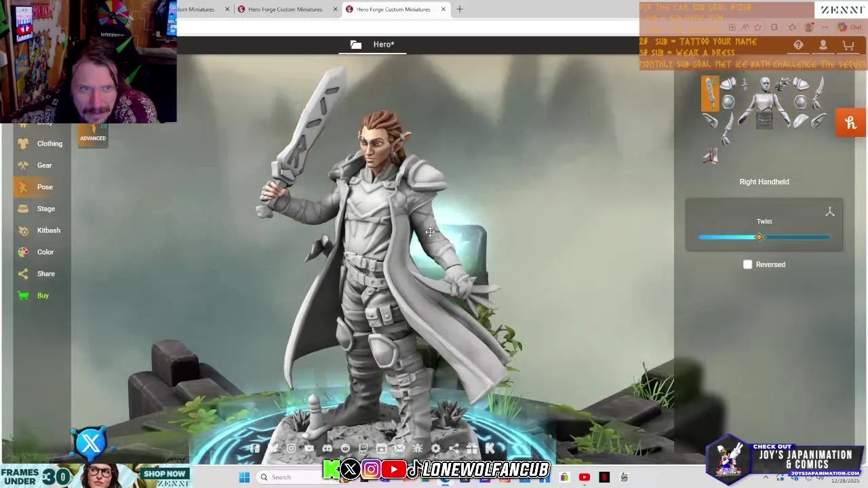Select the head part in pose selector
The image size is (868, 488).
click(765, 85)
